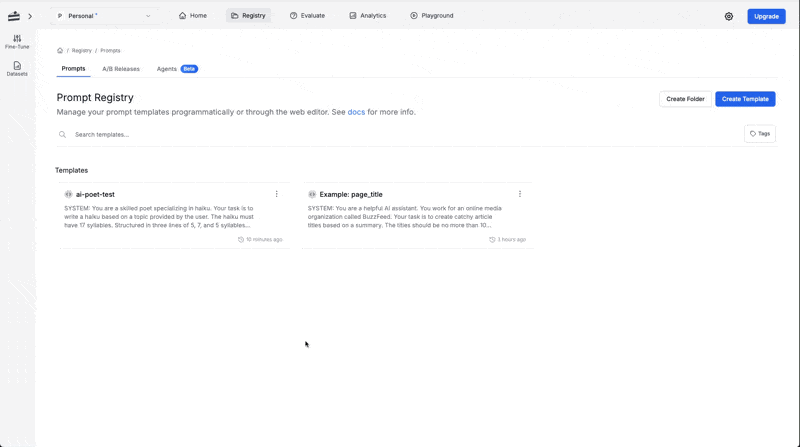Switch to the Agents tab
Viewport: 800px width, 447px height.
166,69
